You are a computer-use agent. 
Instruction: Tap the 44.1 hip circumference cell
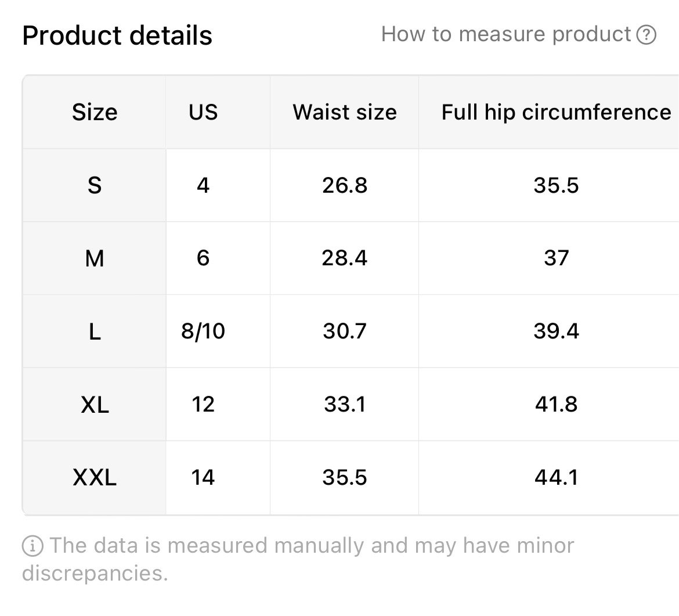pos(556,478)
